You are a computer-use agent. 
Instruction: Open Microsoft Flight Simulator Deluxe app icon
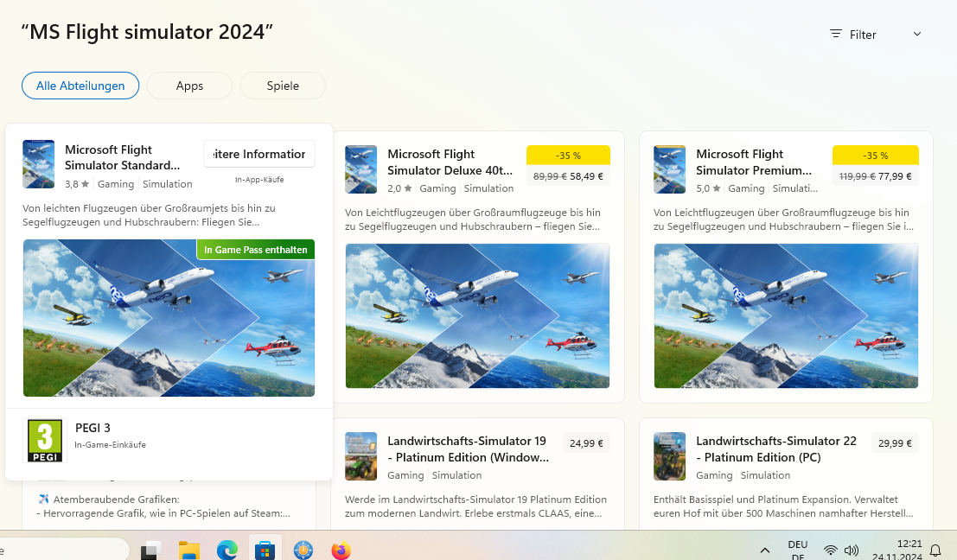pos(360,169)
